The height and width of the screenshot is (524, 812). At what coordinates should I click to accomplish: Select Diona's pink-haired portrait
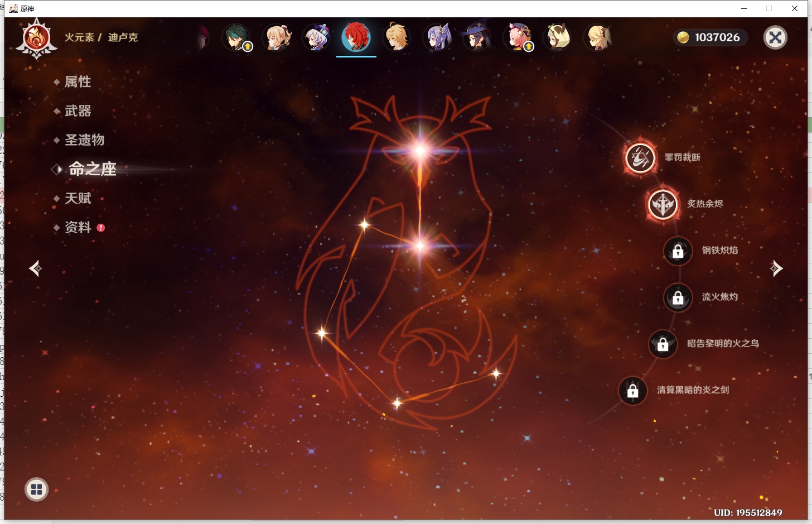[518, 37]
